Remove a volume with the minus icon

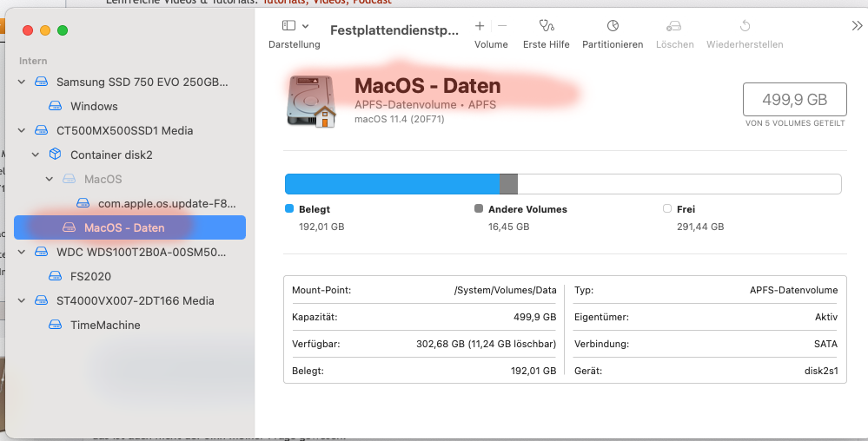502,25
